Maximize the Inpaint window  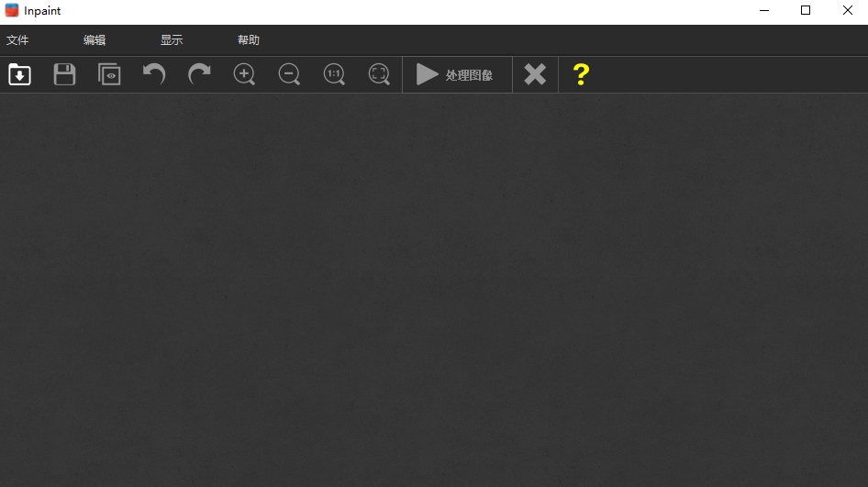[x=806, y=10]
